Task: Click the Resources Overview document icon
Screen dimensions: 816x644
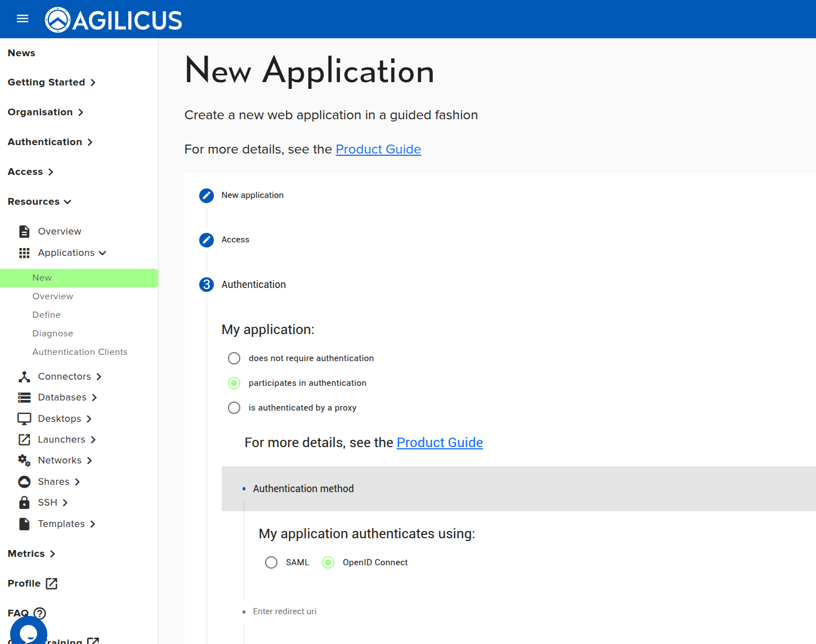Action: click(x=24, y=231)
